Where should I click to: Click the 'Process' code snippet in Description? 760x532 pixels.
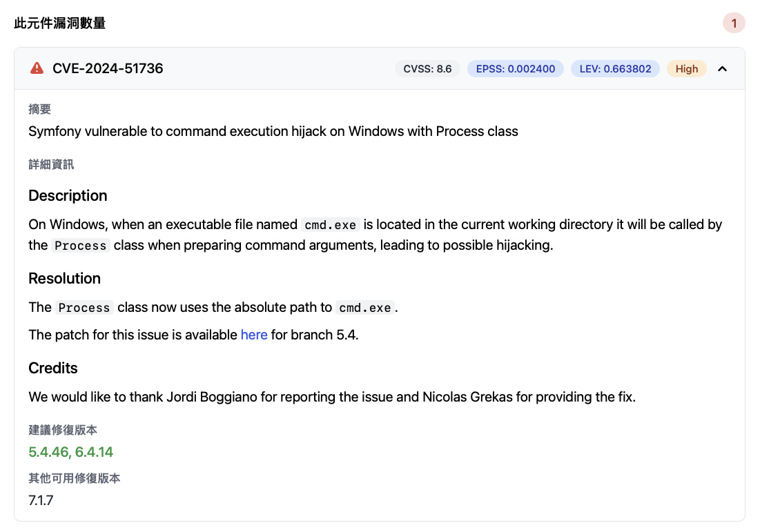click(x=80, y=246)
